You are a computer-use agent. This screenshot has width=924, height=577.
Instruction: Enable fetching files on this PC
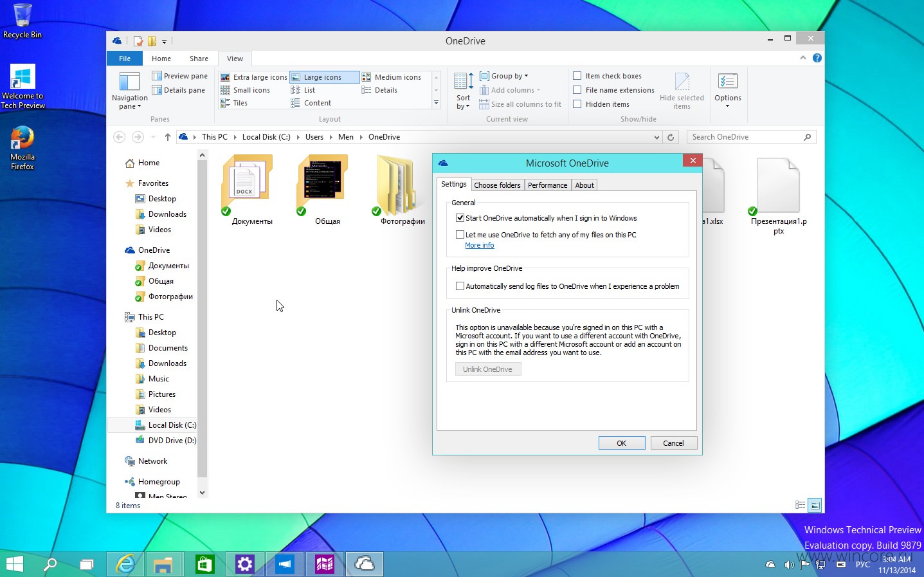point(460,235)
